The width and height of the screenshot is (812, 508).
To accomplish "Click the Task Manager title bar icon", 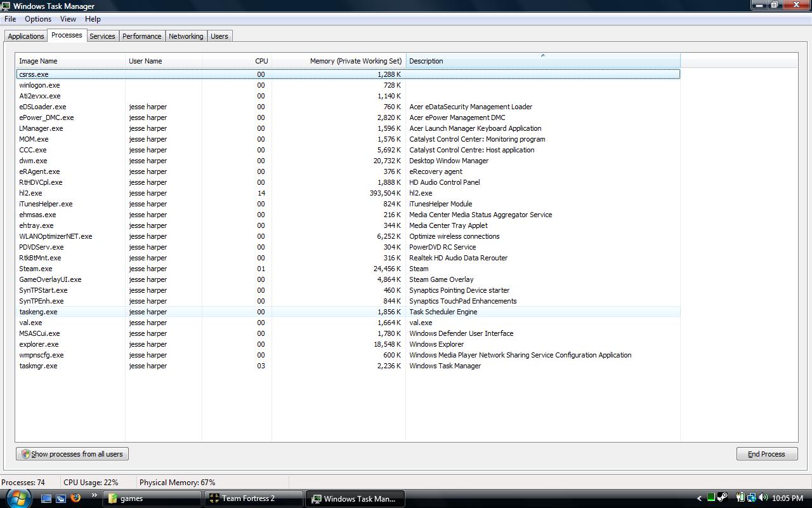I will click(x=5, y=6).
